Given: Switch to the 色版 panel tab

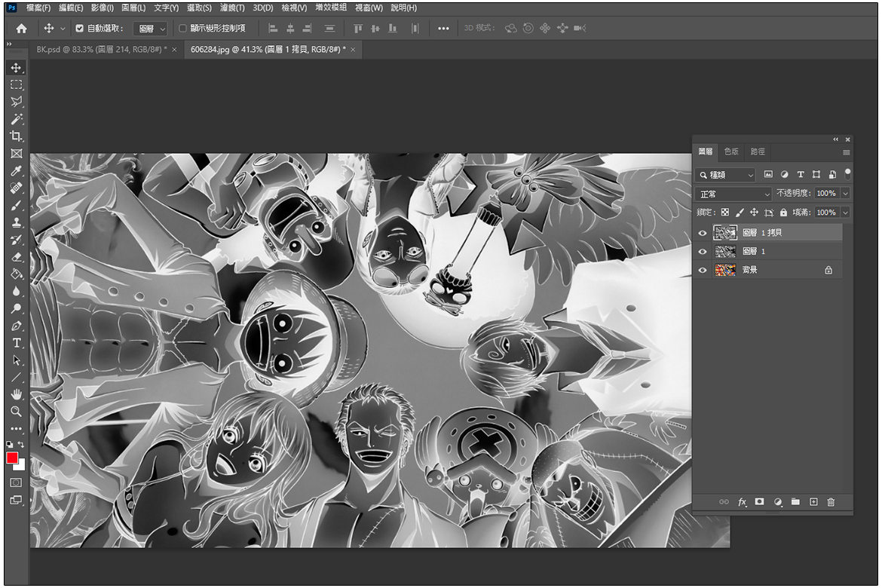Looking at the screenshot, I should pos(731,152).
